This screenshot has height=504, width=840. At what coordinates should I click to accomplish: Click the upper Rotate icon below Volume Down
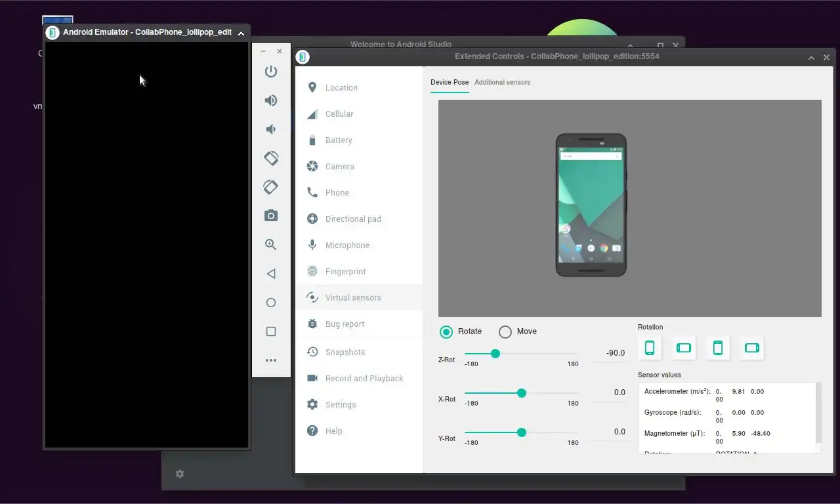(x=271, y=158)
